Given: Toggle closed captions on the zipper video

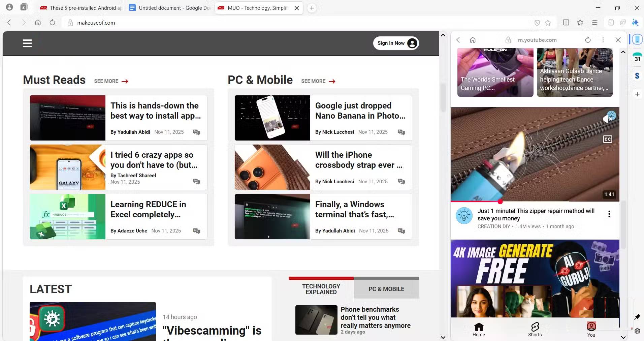Looking at the screenshot, I should click(608, 139).
